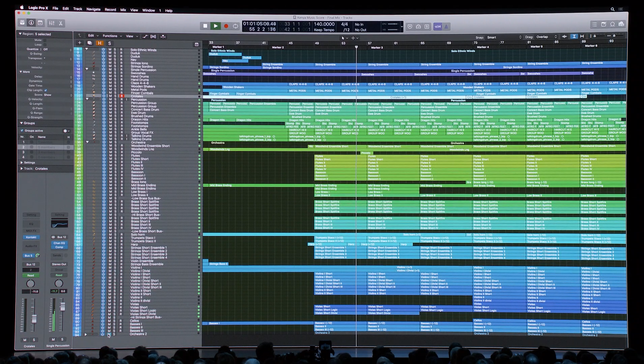Screen dimensions: 644x364
Task: Click the Duplicate Track icon
Action: [x=89, y=43]
